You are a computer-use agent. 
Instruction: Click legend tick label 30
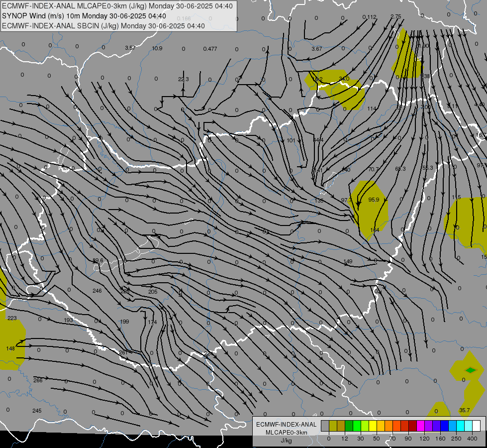point(360,439)
